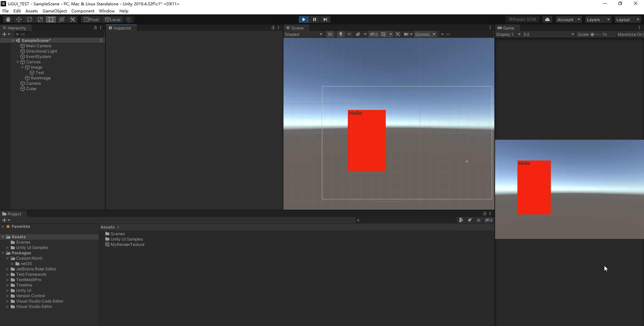Search assets by type in Project

[461, 220]
